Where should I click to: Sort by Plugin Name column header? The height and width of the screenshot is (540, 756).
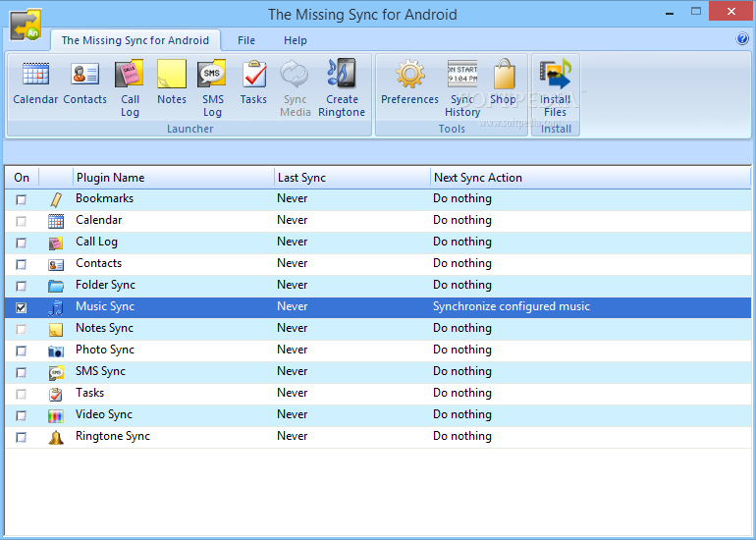[x=110, y=178]
